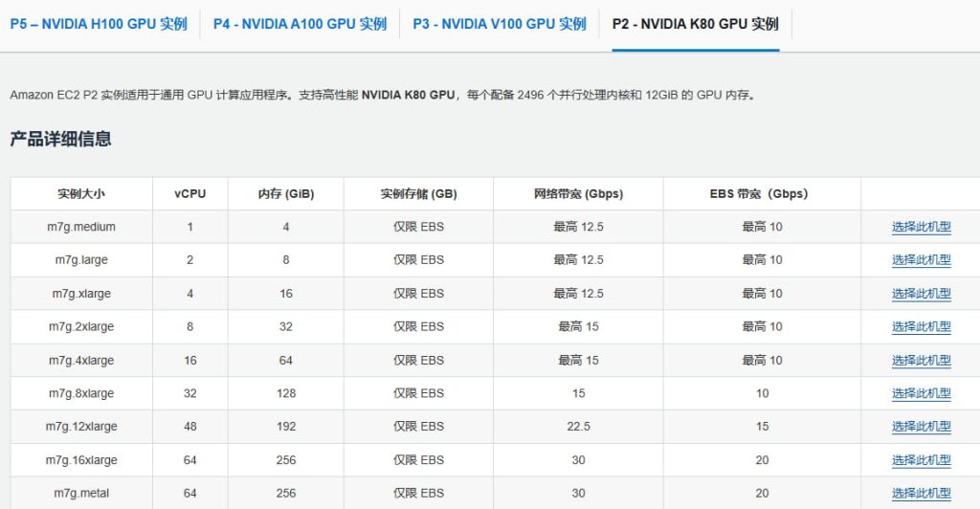Choose 选择此机型 for m7g.16xlarge
980x509 pixels.
922,460
